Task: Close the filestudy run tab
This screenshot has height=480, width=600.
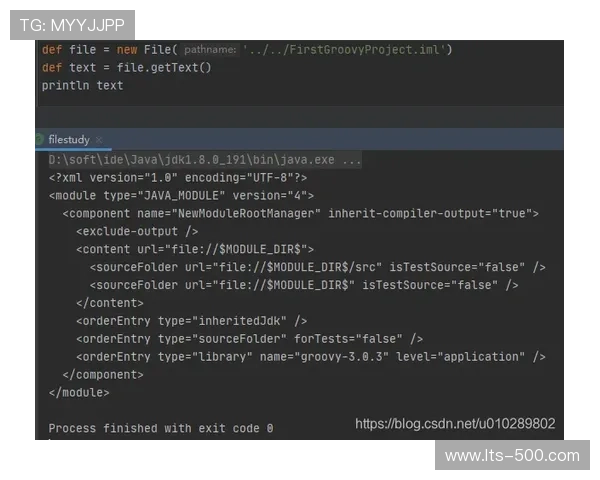Action: 99,140
